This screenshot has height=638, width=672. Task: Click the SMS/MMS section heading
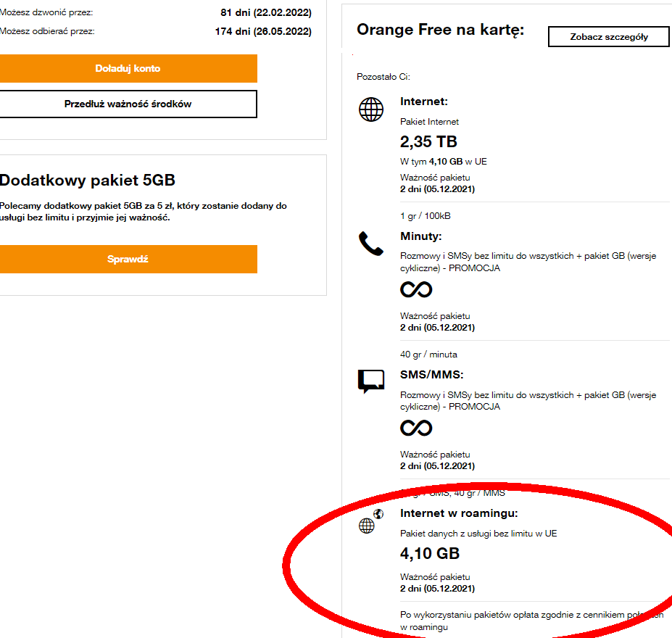[431, 375]
